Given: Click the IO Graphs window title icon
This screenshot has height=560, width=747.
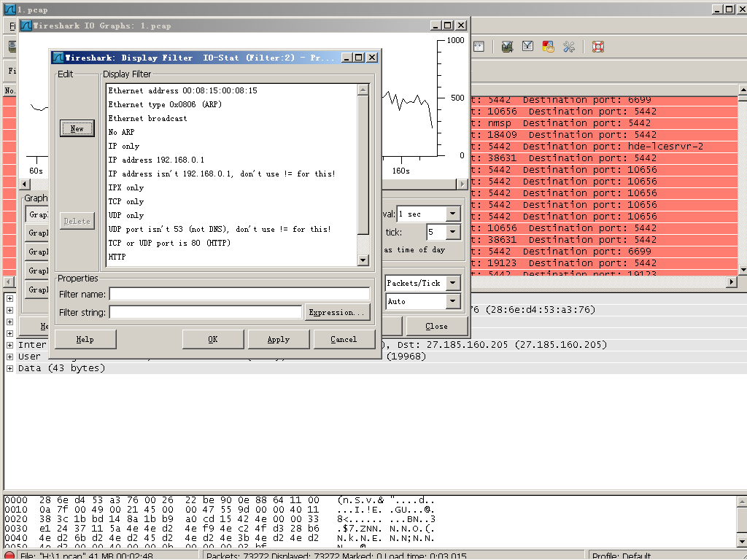Looking at the screenshot, I should [26, 26].
